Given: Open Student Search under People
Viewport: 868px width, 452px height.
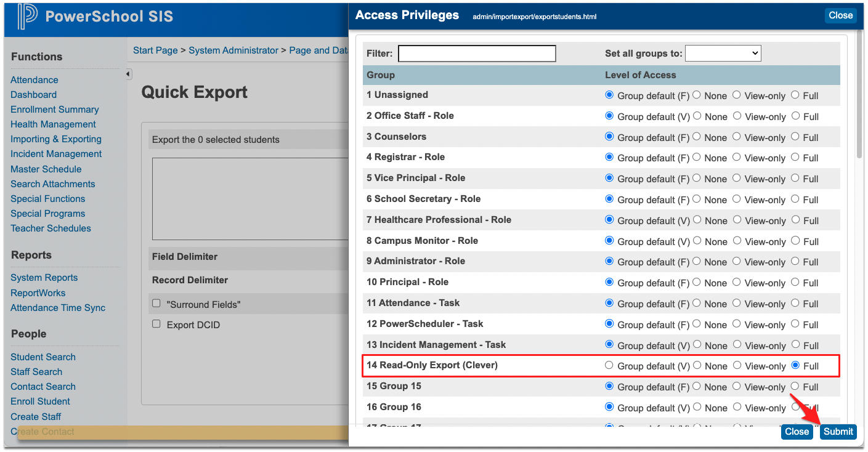Looking at the screenshot, I should 43,357.
